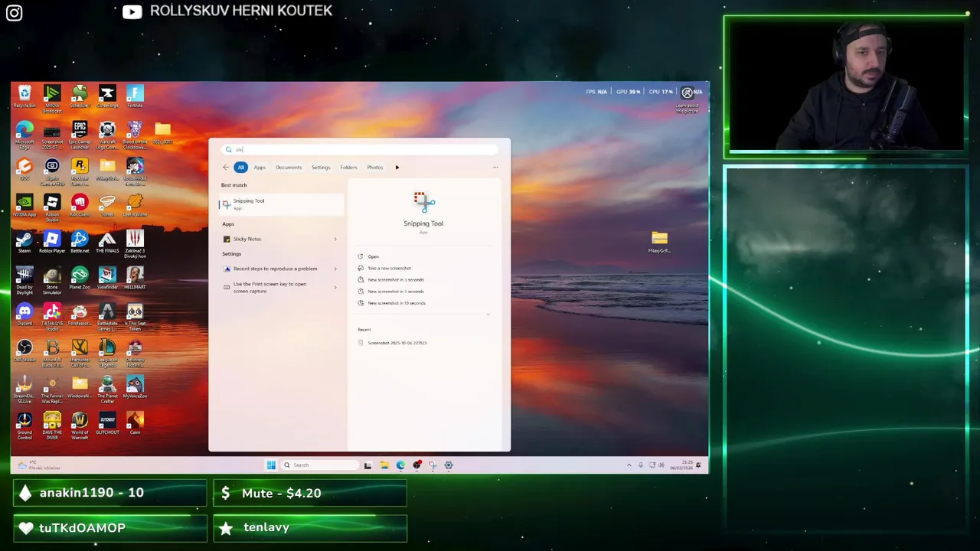
Task: Open Microsoft Edge desktop shortcut
Action: point(24,135)
